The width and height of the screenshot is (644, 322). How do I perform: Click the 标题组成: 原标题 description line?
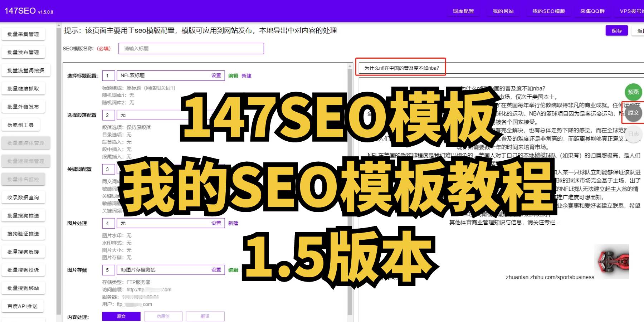tap(139, 88)
